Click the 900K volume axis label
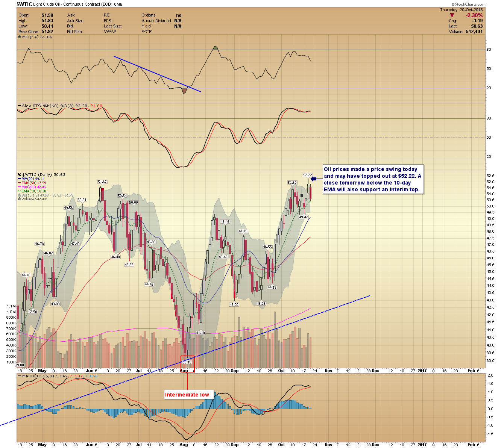 pos(11,318)
